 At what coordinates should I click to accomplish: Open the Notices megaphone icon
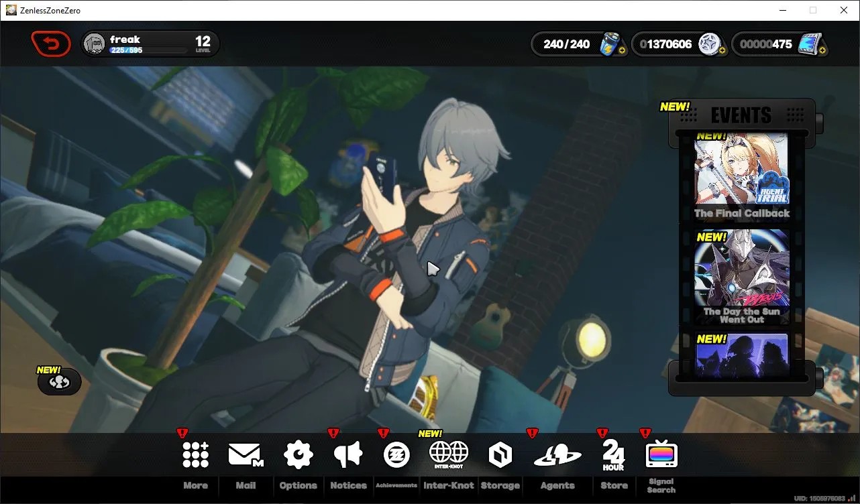(348, 455)
